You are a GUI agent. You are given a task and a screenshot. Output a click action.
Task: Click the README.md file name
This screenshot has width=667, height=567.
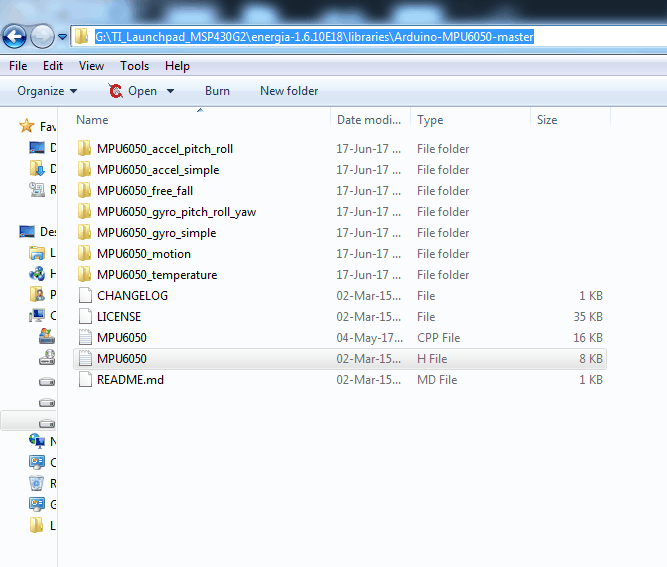[x=130, y=380]
